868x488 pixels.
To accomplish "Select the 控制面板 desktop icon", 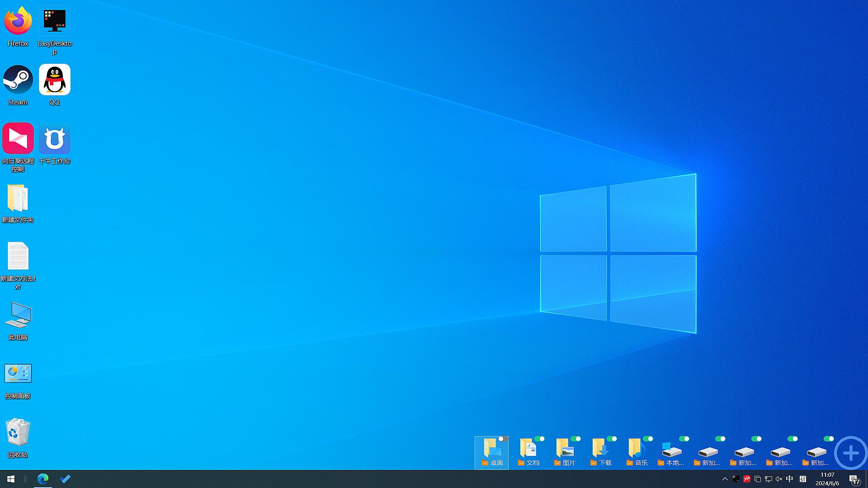I will coord(18,374).
